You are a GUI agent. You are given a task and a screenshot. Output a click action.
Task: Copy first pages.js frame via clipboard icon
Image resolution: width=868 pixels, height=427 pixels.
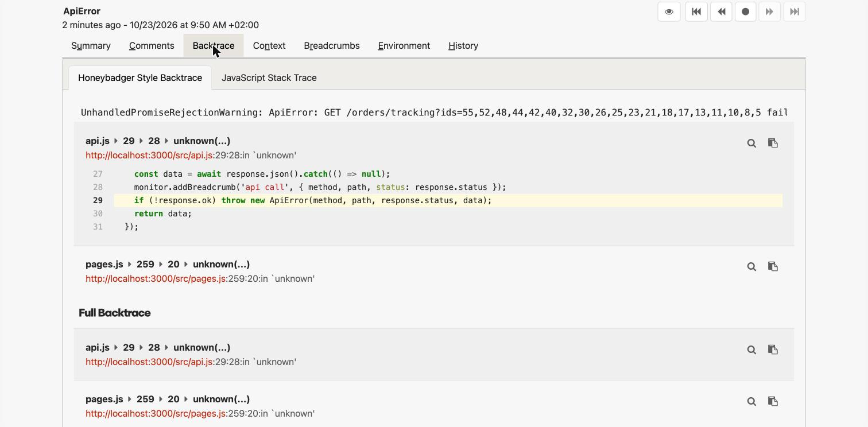tap(773, 266)
